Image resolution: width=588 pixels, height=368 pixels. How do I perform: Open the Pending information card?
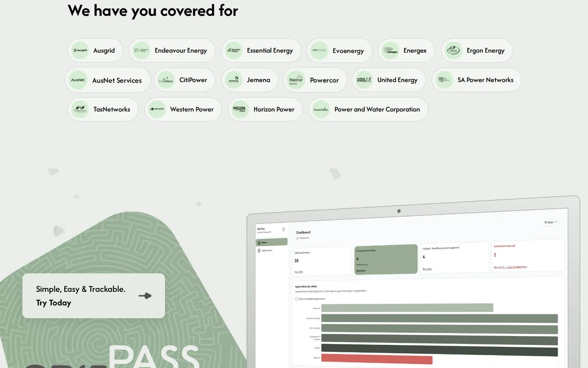pyautogui.click(x=386, y=259)
